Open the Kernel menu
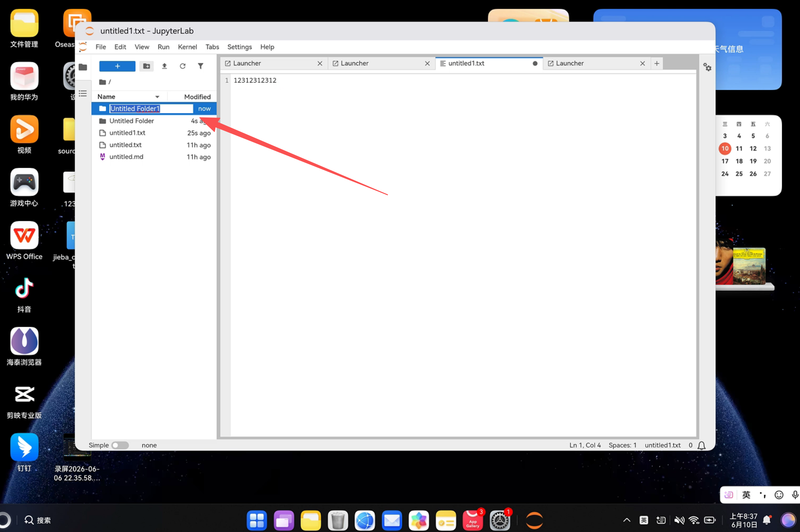 tap(187, 47)
